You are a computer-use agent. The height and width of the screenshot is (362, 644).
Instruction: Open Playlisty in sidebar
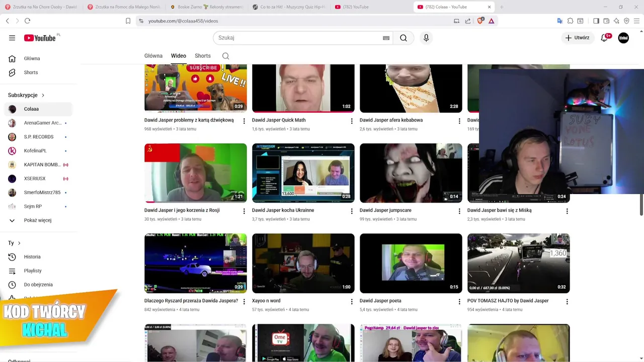click(39, 271)
